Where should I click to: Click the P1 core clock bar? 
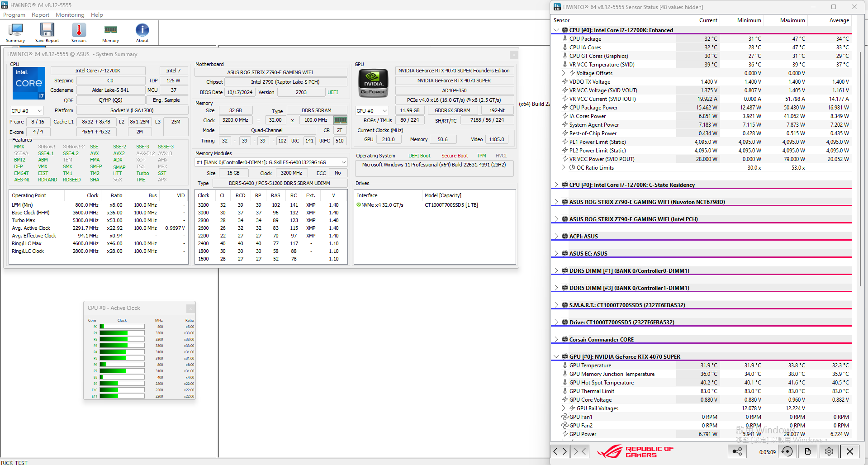tap(122, 333)
